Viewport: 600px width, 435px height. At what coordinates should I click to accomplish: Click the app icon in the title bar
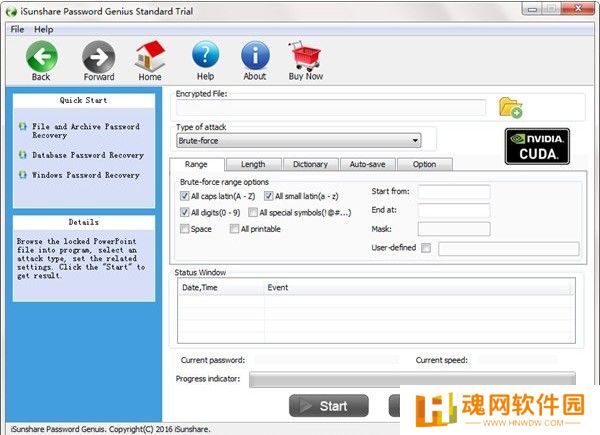point(11,12)
